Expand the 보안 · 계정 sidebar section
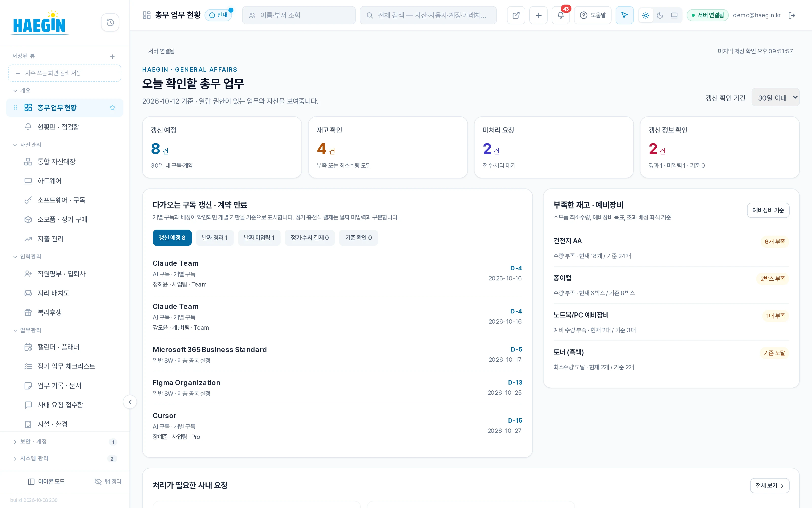This screenshot has height=508, width=812. 65,442
